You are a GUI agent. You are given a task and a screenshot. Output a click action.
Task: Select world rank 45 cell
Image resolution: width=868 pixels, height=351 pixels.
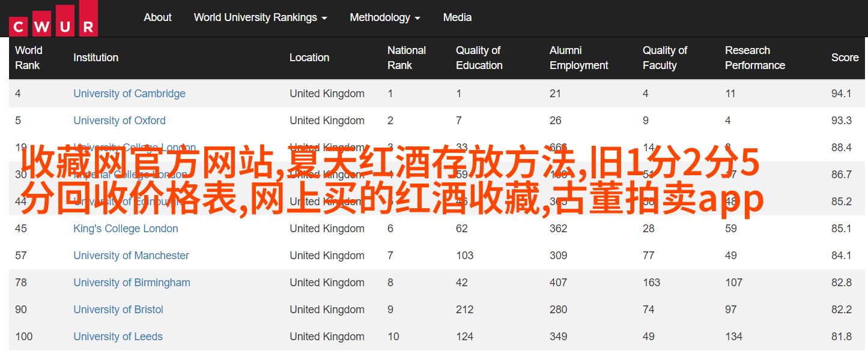pyautogui.click(x=21, y=229)
